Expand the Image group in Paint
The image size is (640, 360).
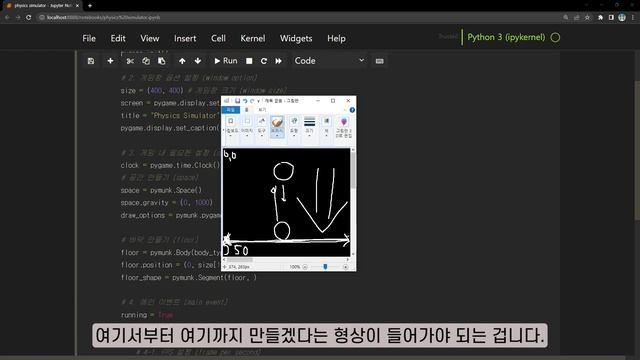point(247,126)
